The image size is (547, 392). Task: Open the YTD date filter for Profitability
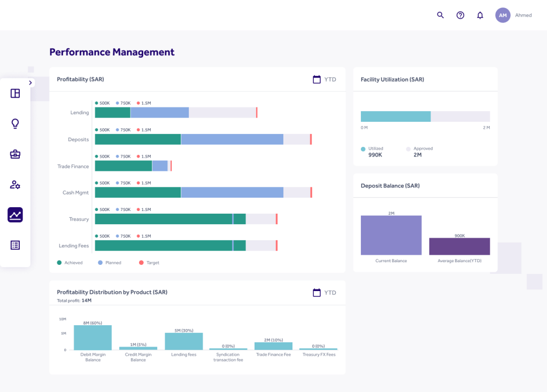(325, 80)
